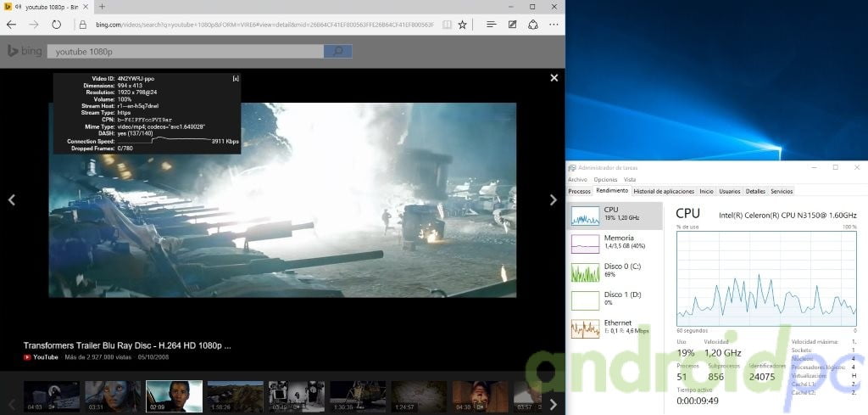Image resolution: width=868 pixels, height=415 pixels.
Task: Select the 1:58:26 video thumbnail
Action: coord(236,396)
